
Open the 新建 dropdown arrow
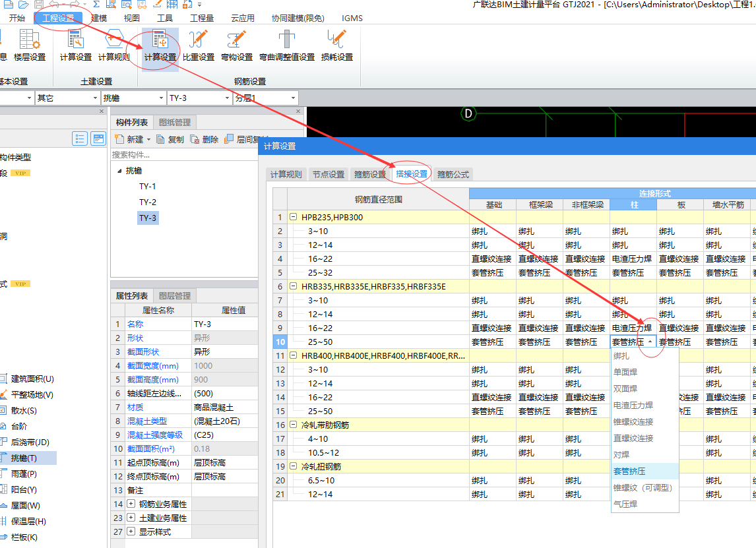tap(148, 140)
